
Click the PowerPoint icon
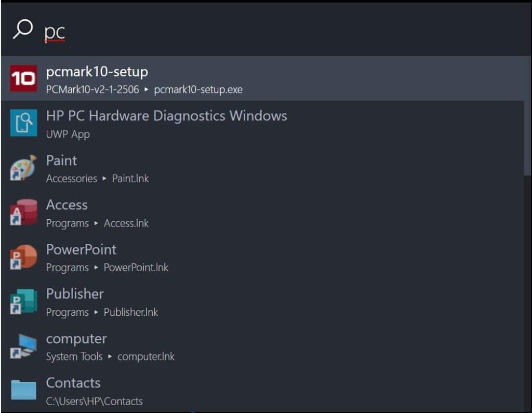[23, 257]
